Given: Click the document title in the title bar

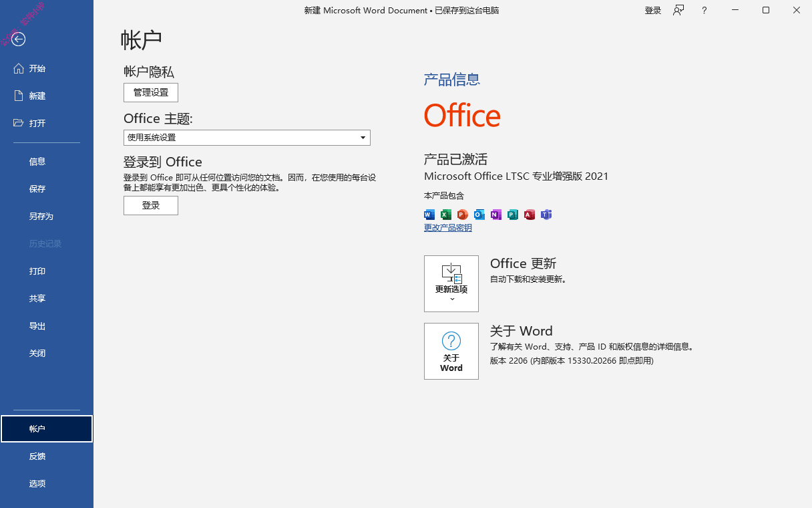Looking at the screenshot, I should pos(401,10).
